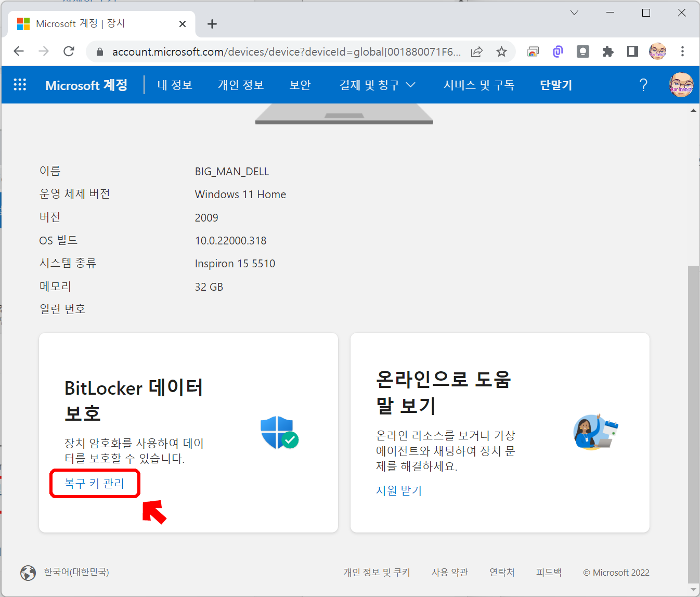Image resolution: width=700 pixels, height=597 pixels.
Task: Open the purple paperclip extension
Action: tap(558, 51)
